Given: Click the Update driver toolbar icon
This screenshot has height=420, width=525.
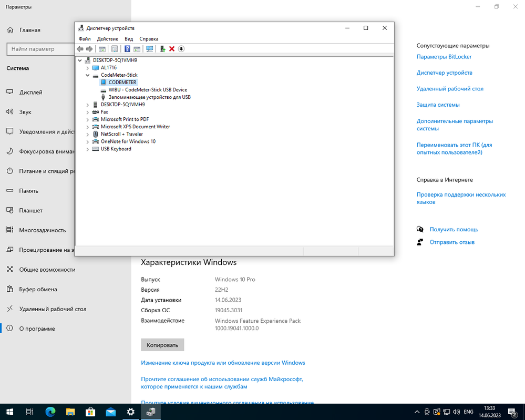Looking at the screenshot, I should [x=162, y=49].
